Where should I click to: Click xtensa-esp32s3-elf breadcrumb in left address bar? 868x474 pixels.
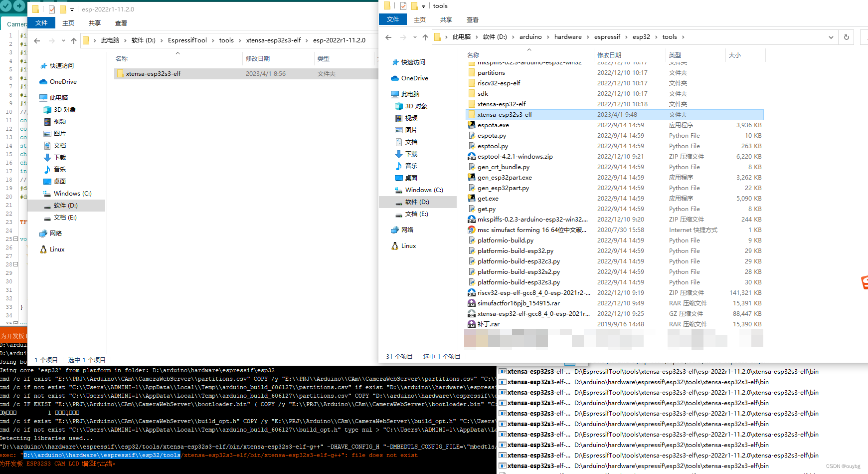[273, 40]
